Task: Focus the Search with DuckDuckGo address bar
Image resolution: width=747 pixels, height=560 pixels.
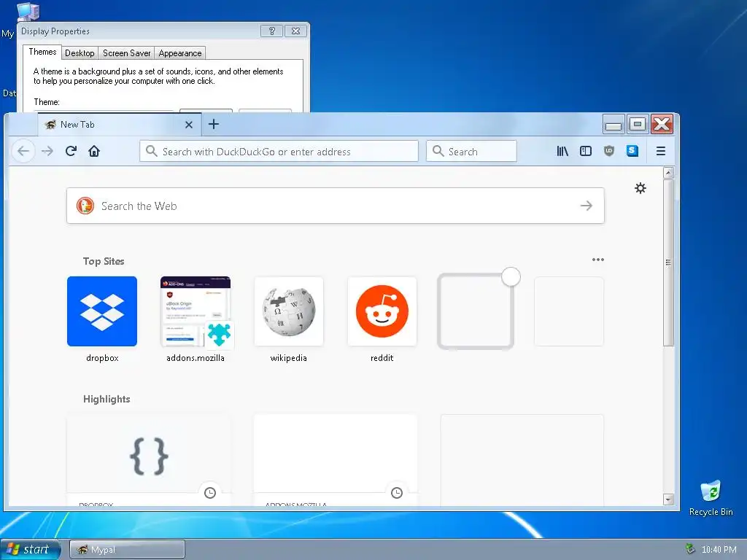Action: click(279, 152)
